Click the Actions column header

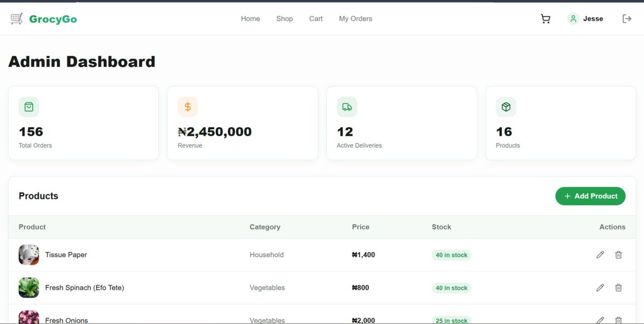(x=612, y=227)
